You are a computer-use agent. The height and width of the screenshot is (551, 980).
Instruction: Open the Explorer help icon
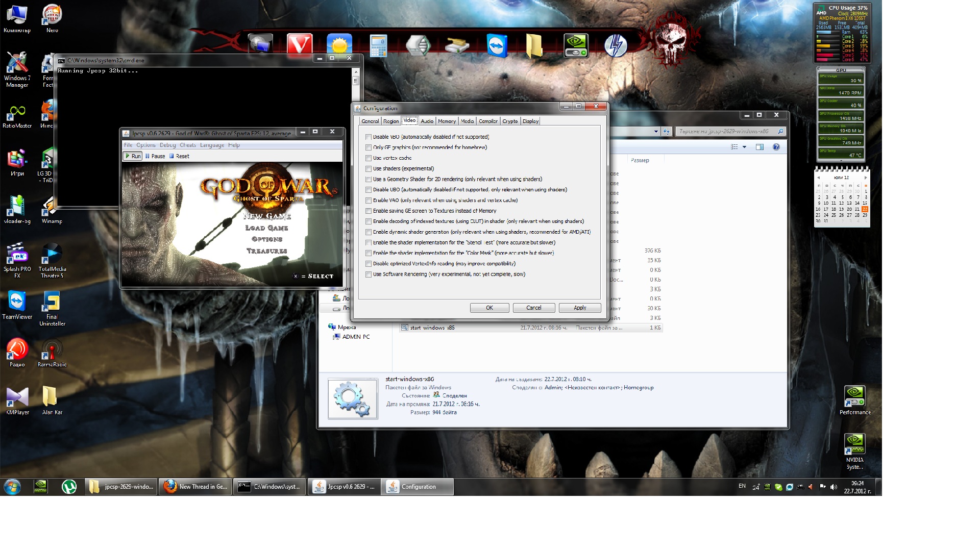point(776,147)
